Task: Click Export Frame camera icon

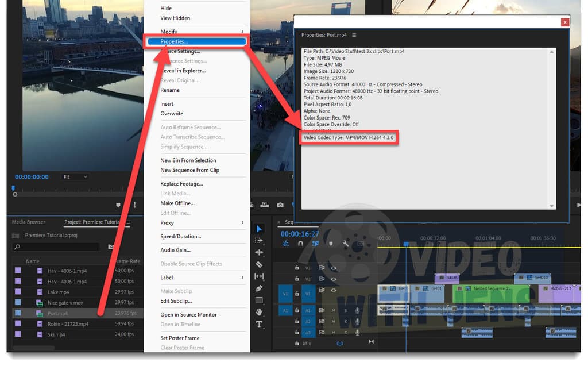Action: pyautogui.click(x=280, y=205)
